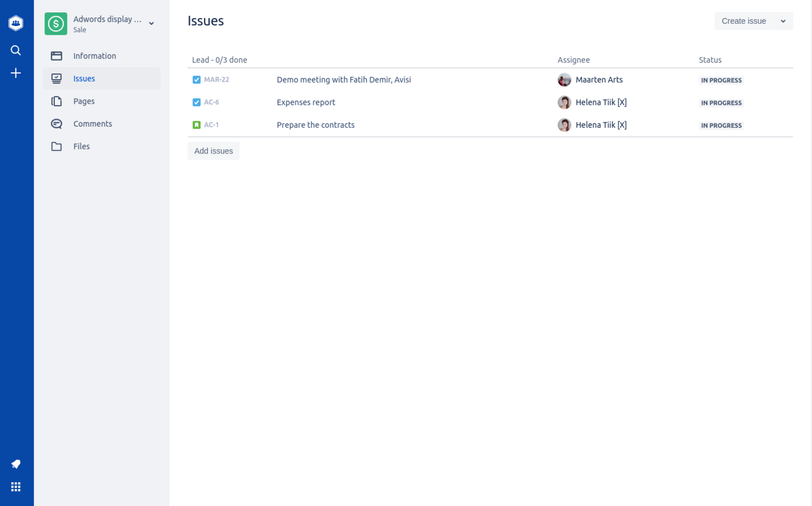Click the 'Sale' project type label

pos(80,30)
